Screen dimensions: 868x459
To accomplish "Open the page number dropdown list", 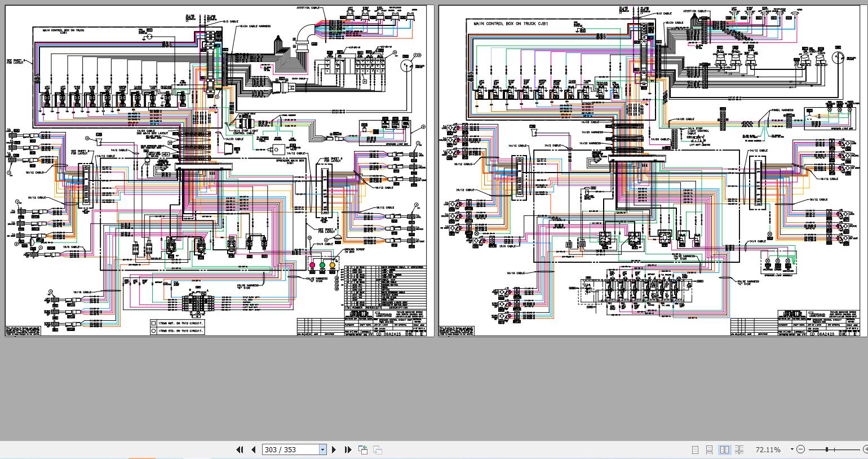I will click(322, 449).
